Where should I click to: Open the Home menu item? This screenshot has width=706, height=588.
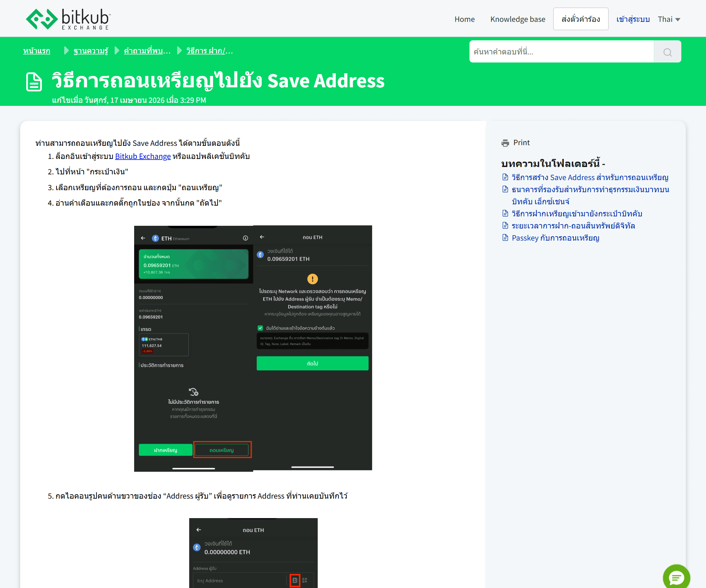click(464, 19)
